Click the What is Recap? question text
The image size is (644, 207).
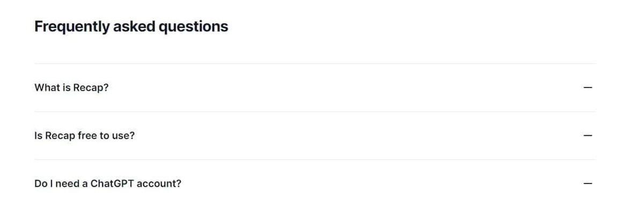[71, 87]
